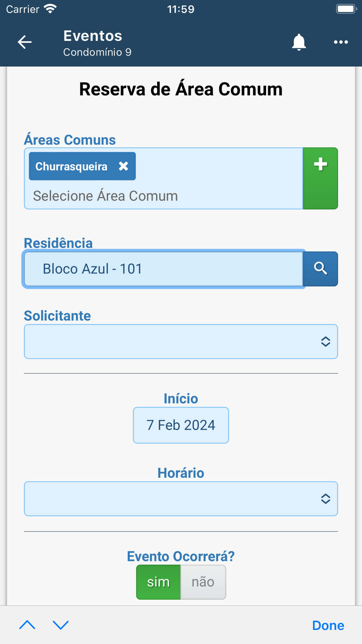Viewport: 362px width, 644px height.
Task: Focus the Residência field Bloco Azul - 101
Action: coord(163,269)
